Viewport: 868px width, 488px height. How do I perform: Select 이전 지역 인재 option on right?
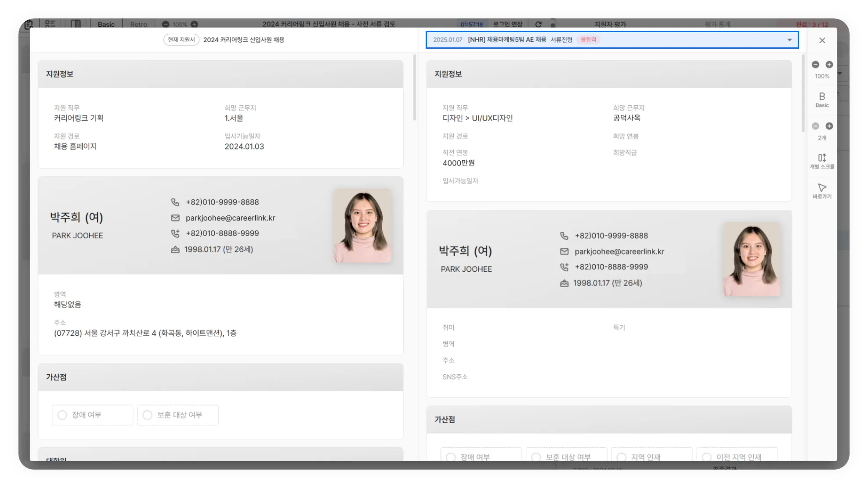[x=707, y=457]
